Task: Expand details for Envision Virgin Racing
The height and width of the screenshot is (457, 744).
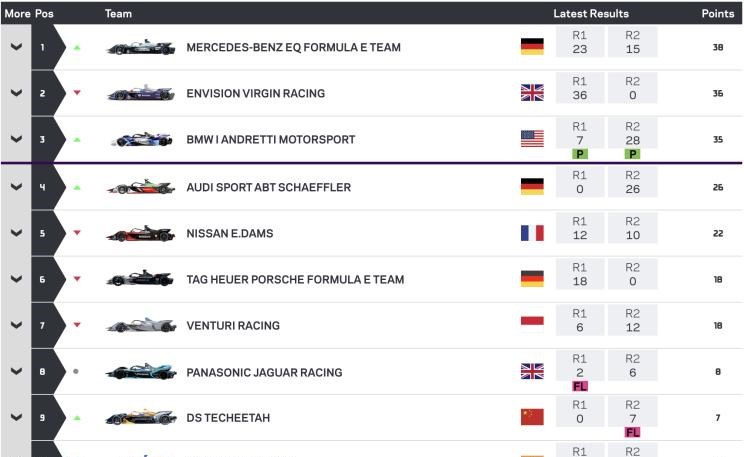Action: pos(16,93)
